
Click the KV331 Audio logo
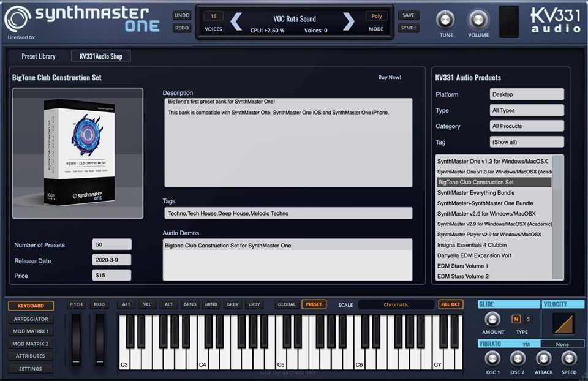[556, 21]
